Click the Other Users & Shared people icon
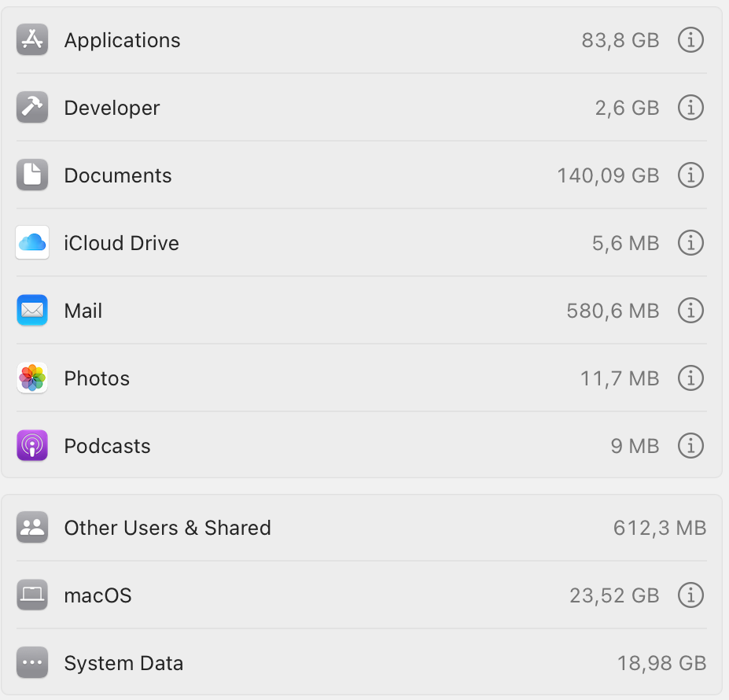 tap(32, 528)
